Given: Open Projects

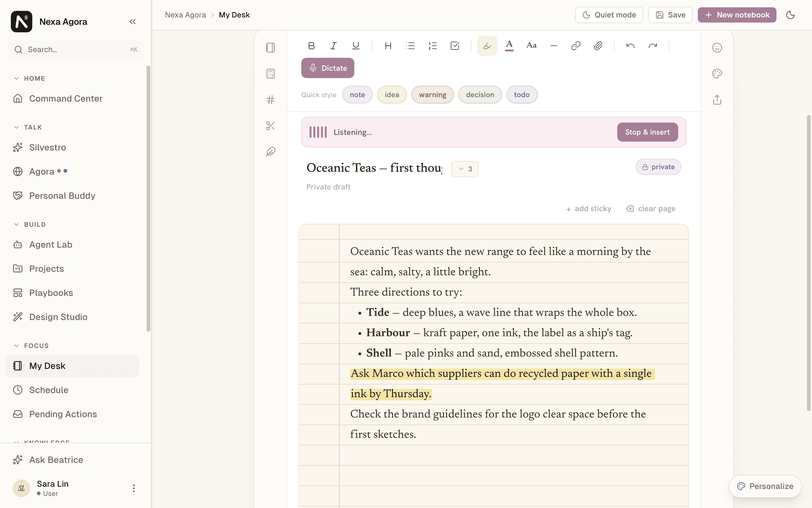Looking at the screenshot, I should [72, 269].
